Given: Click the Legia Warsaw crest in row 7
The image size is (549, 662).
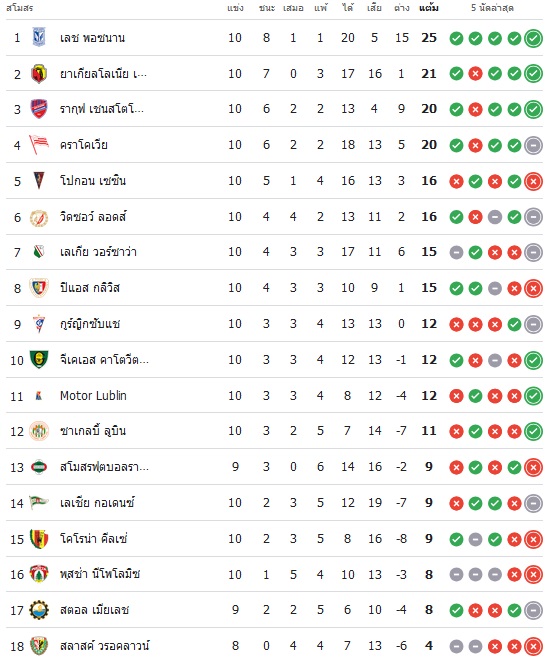Looking at the screenshot, I should (x=39, y=252).
